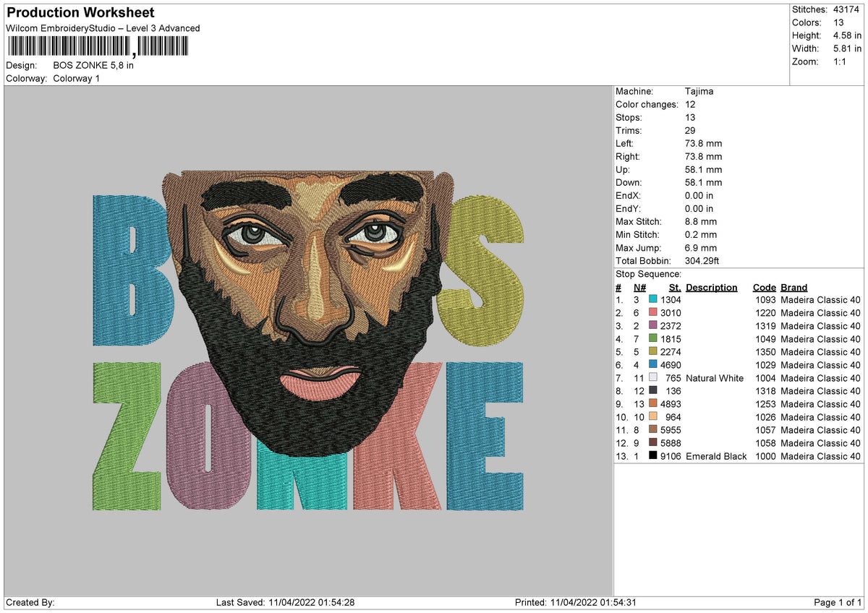Click the teal swatch for stop 1

click(x=653, y=300)
